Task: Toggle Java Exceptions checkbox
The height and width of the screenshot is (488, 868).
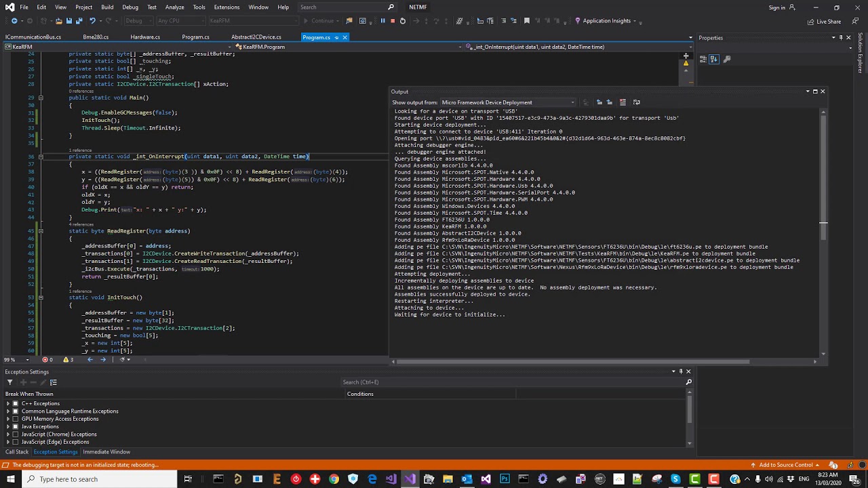Action: click(16, 426)
